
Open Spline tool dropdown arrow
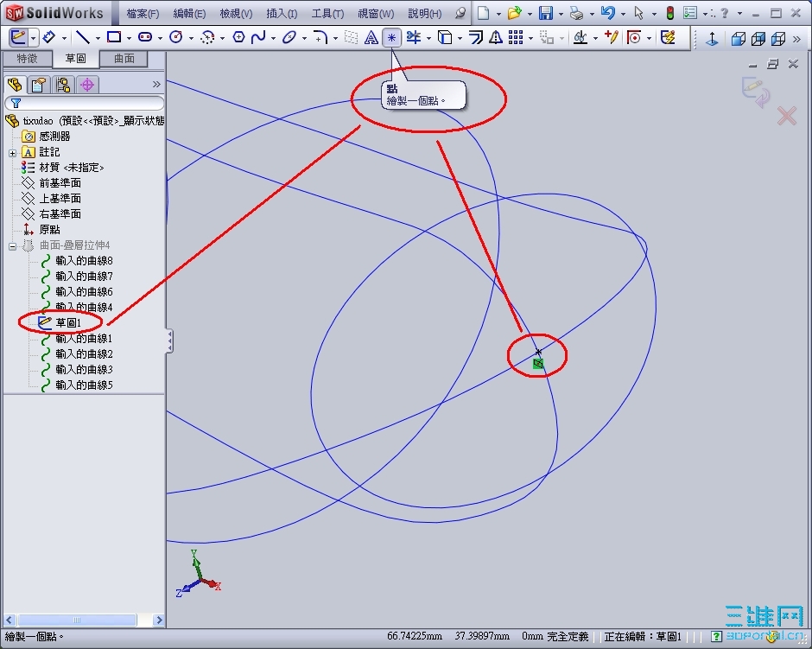coord(273,38)
